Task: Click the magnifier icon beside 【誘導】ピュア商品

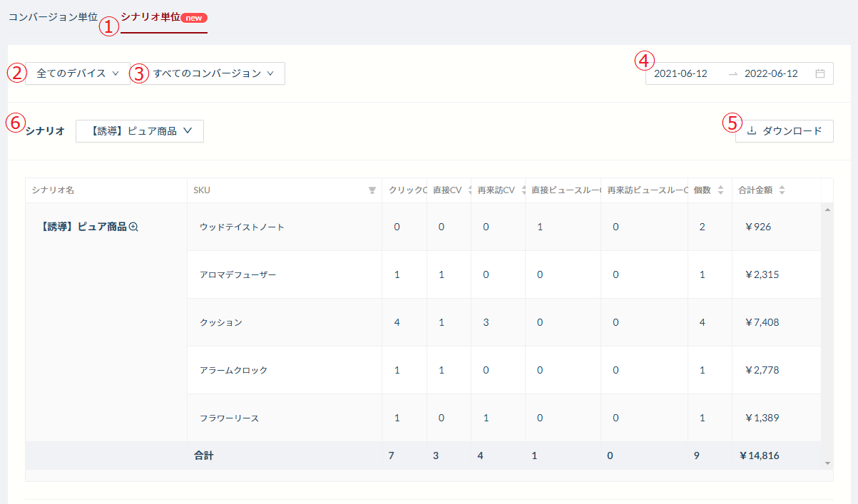Action: tap(133, 227)
